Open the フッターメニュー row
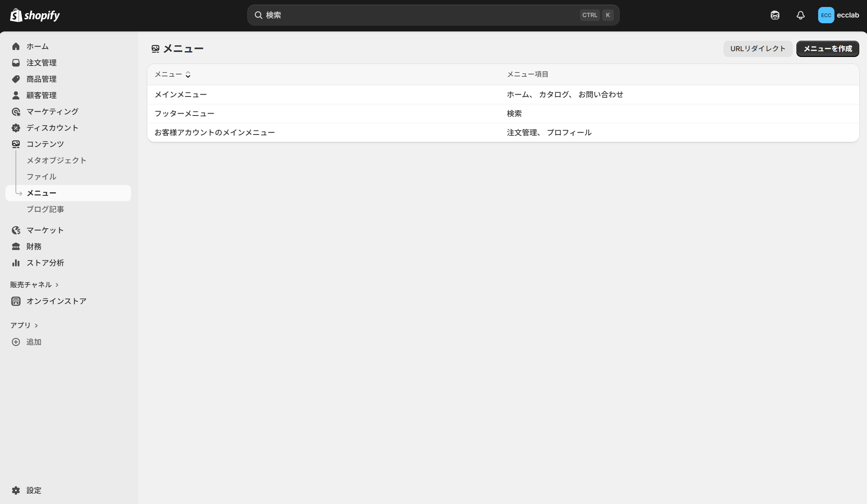This screenshot has width=867, height=504. point(185,114)
